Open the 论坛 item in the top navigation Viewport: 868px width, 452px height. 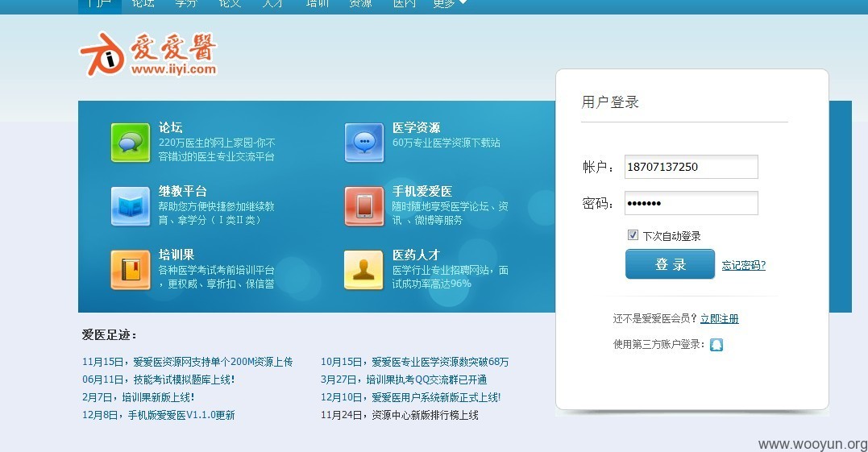point(143,3)
